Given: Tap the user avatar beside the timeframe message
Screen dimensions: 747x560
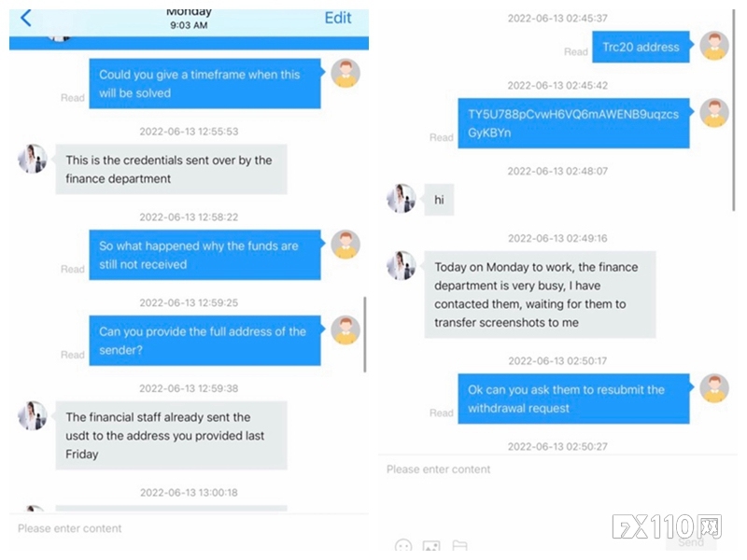Looking at the screenshot, I should pos(345,74).
